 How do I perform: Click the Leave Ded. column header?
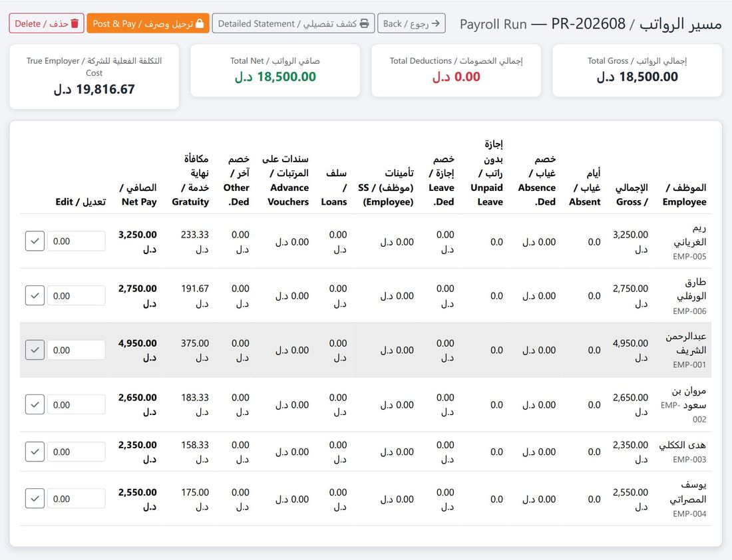click(442, 180)
